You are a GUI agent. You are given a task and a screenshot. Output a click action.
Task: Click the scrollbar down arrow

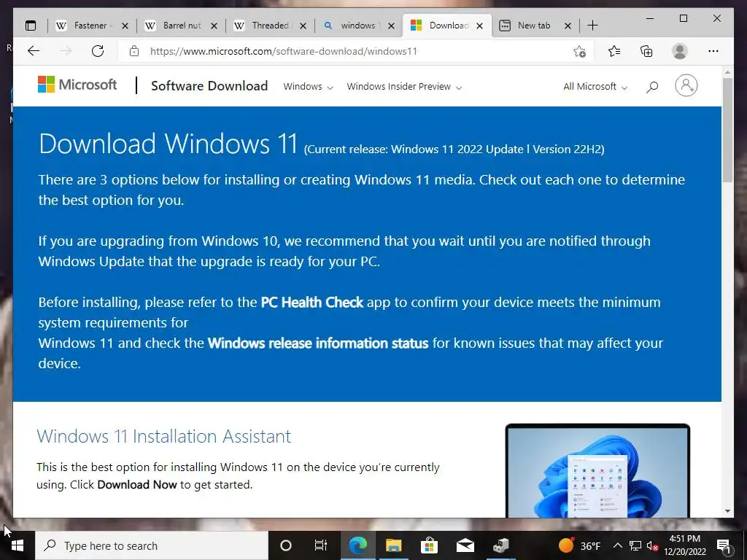[727, 511]
